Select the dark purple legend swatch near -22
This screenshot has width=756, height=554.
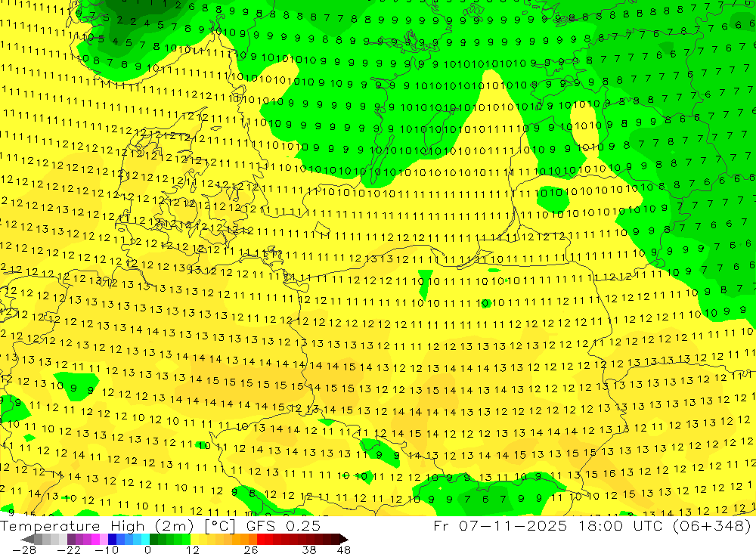71,539
